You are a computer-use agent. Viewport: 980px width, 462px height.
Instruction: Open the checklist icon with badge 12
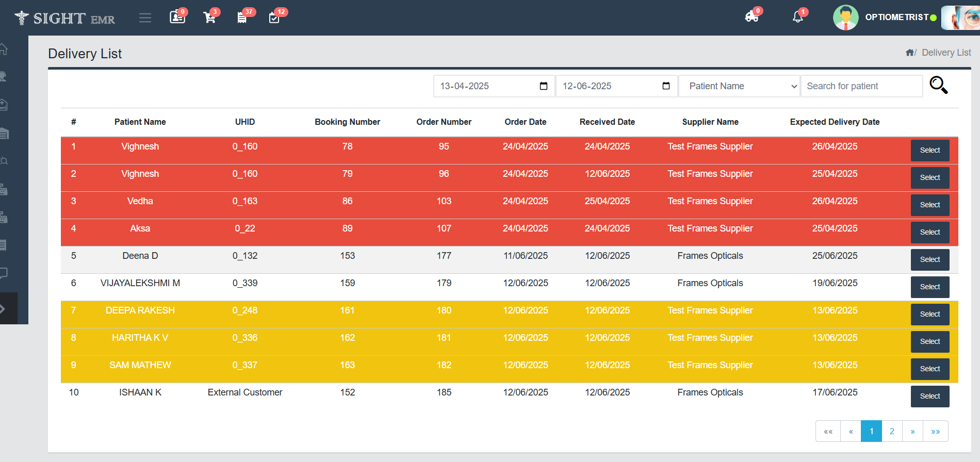click(274, 18)
